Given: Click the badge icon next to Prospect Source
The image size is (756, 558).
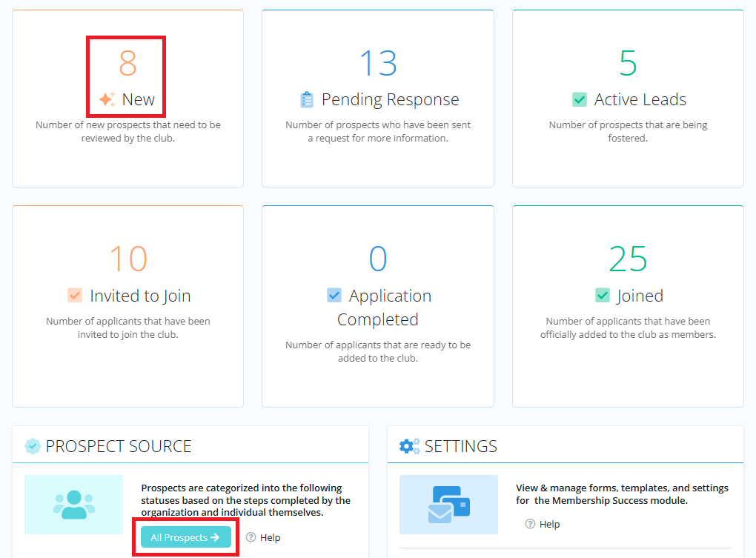Looking at the screenshot, I should pos(33,446).
